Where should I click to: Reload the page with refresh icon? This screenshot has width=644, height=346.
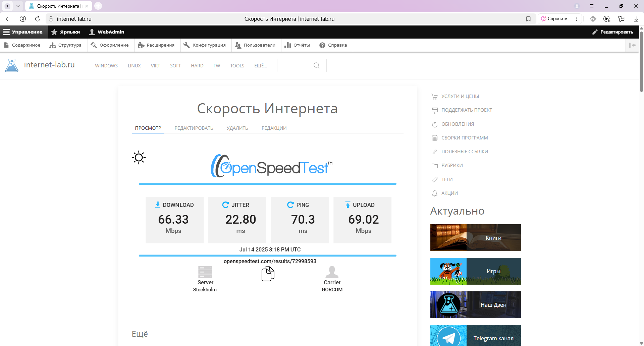[38, 19]
